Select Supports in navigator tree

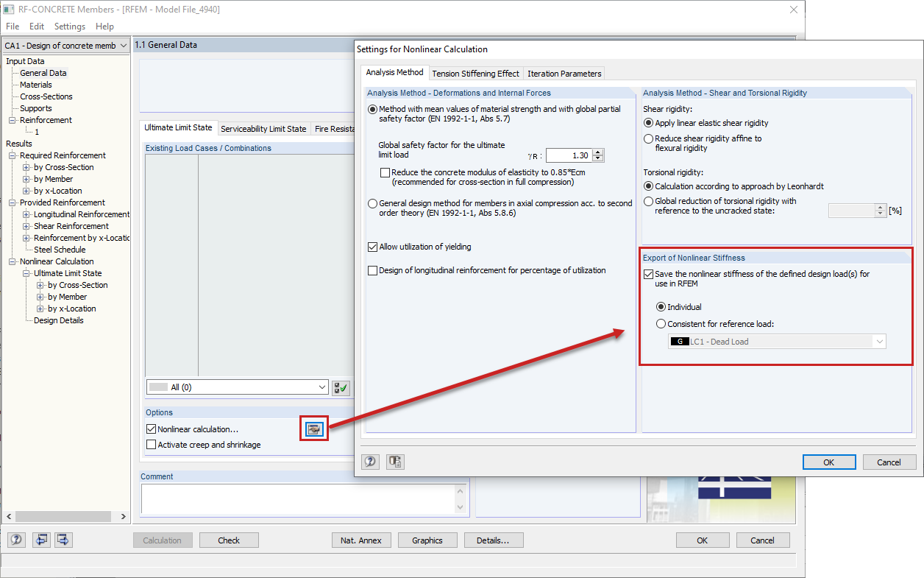click(x=36, y=108)
